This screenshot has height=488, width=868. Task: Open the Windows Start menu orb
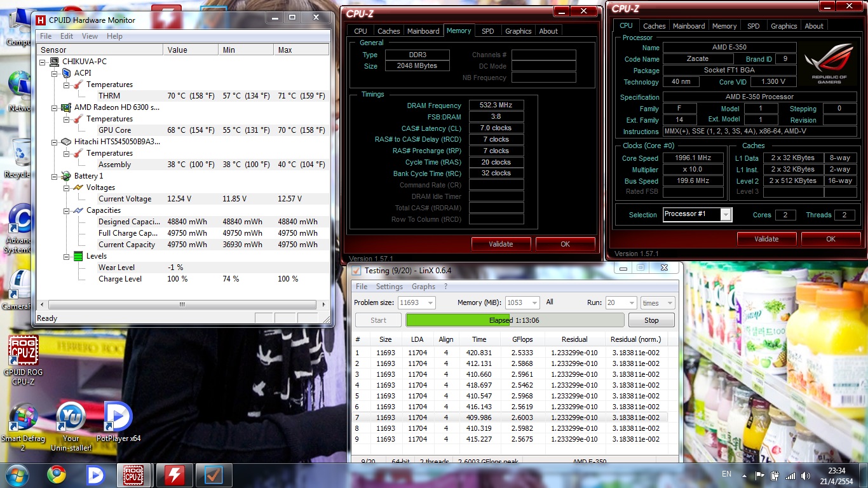pyautogui.click(x=17, y=475)
